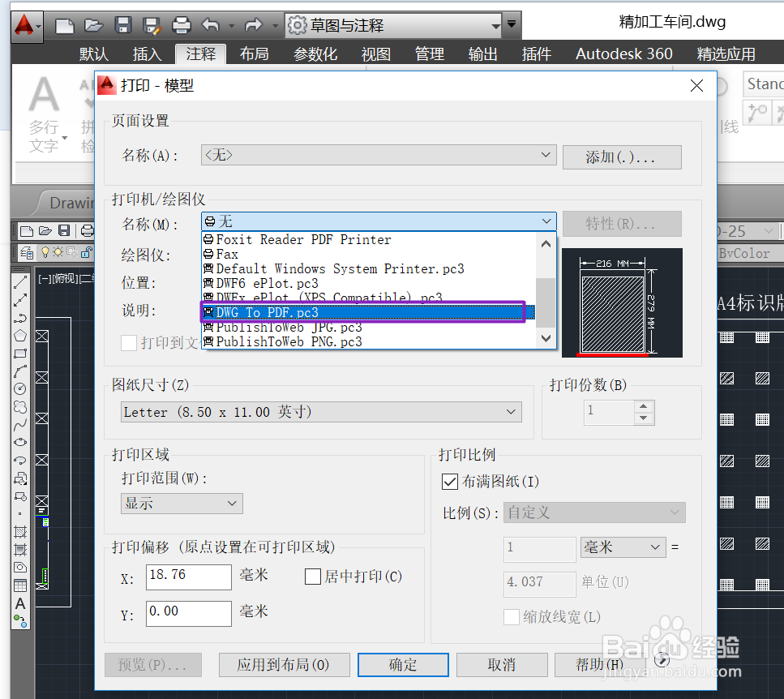Image resolution: width=784 pixels, height=699 pixels.
Task: Open the 布局 ribbon tab
Action: [x=254, y=54]
